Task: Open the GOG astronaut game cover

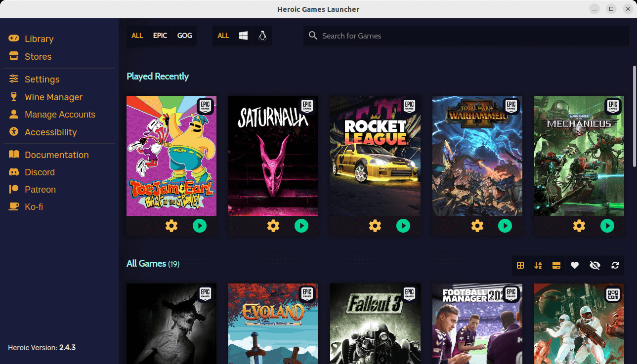Action: pos(579,324)
